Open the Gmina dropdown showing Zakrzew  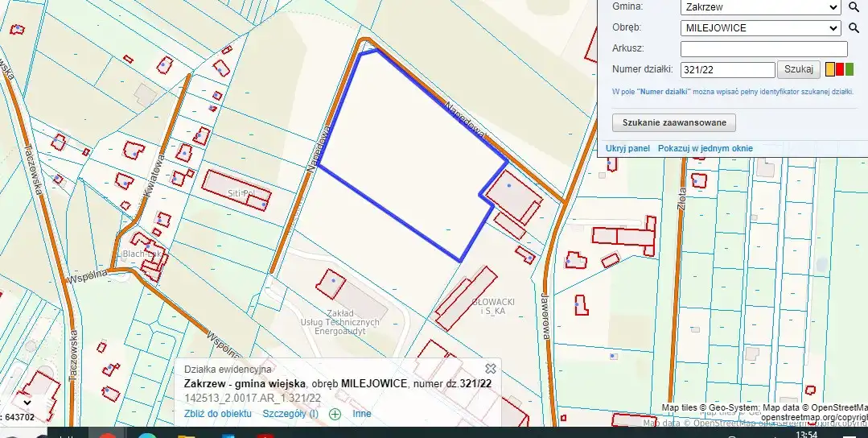(760, 7)
